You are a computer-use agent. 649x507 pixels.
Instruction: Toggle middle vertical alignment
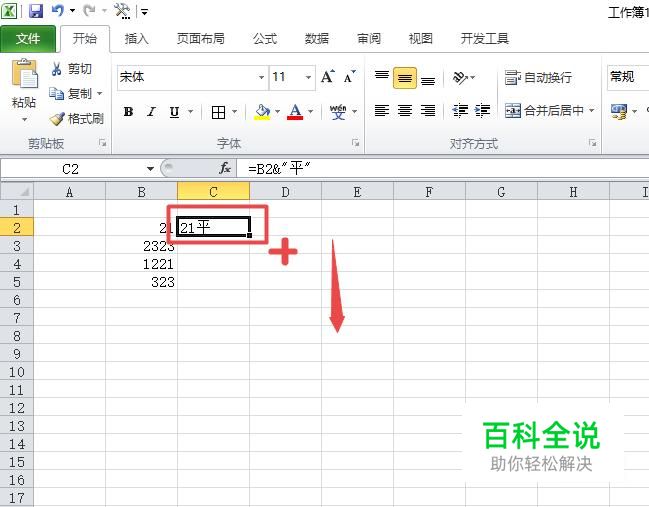(404, 77)
